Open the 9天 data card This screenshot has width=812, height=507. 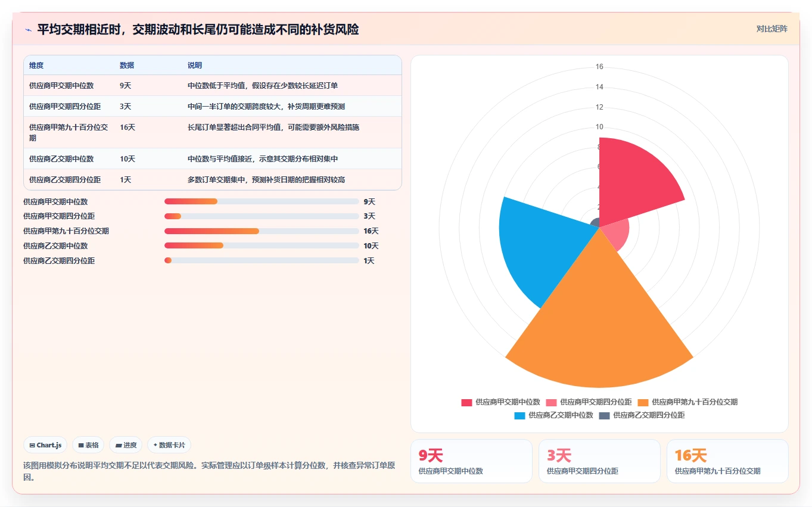click(x=471, y=461)
